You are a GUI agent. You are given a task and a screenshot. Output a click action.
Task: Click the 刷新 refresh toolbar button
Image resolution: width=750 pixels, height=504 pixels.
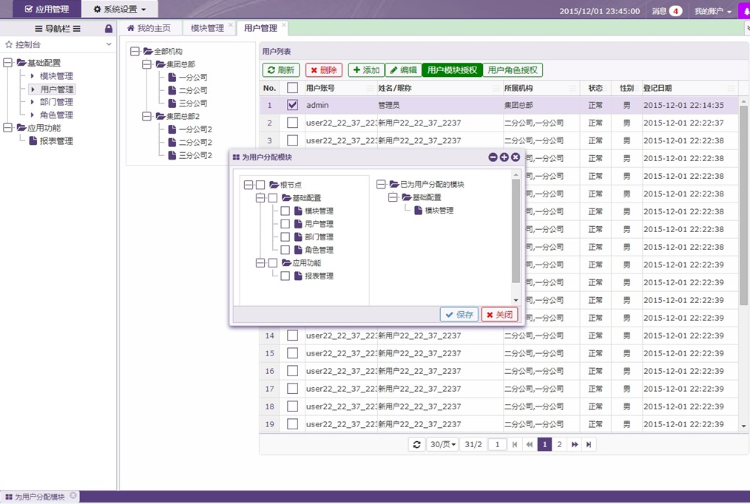coord(281,70)
